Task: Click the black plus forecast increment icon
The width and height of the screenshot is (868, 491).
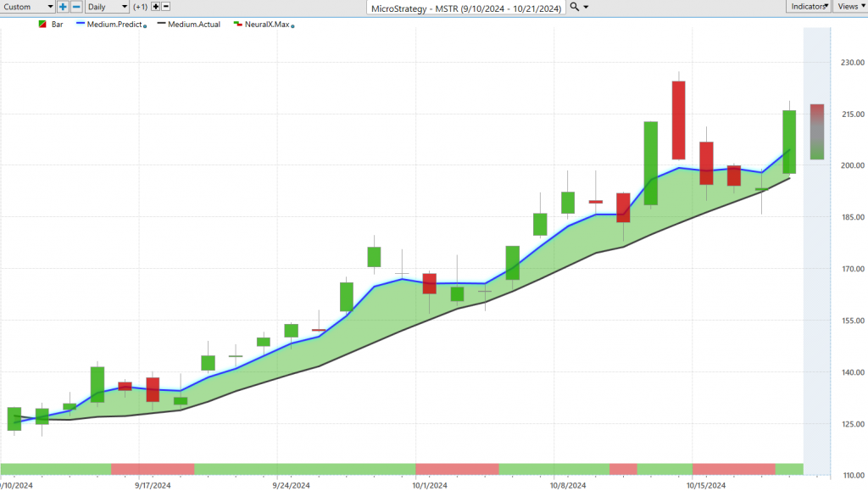Action: tap(156, 7)
